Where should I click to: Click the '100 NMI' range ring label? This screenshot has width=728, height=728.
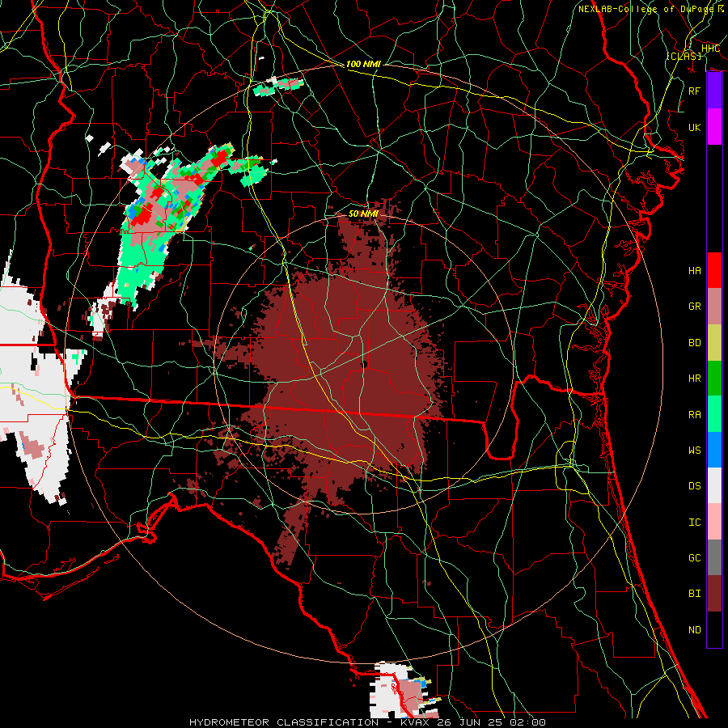point(363,64)
